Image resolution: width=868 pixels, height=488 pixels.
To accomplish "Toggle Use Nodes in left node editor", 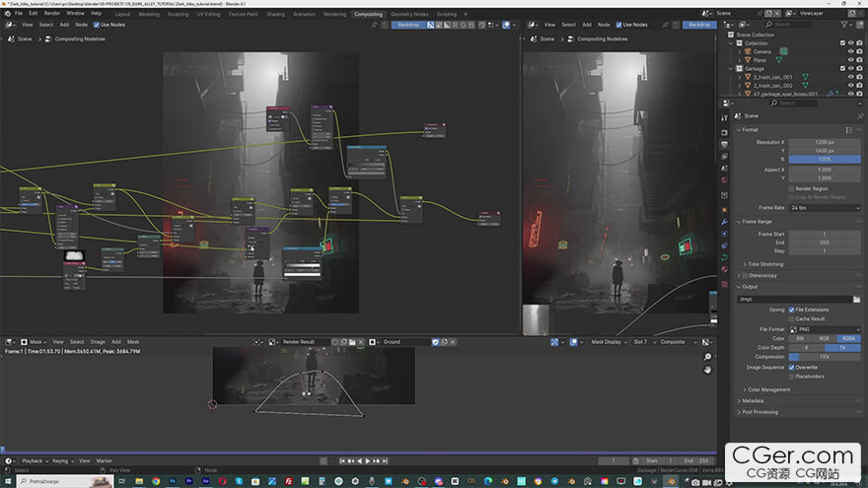I will (x=97, y=25).
